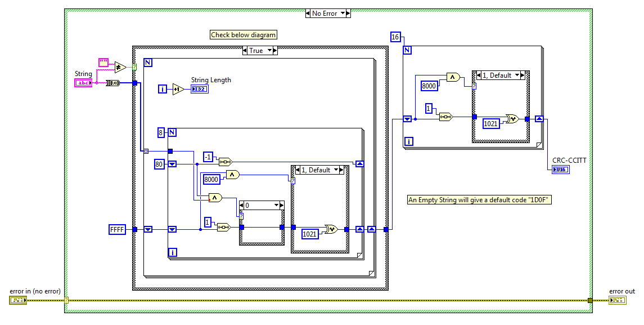Select the right shift register of the 16-iteration loop

[x=540, y=119]
